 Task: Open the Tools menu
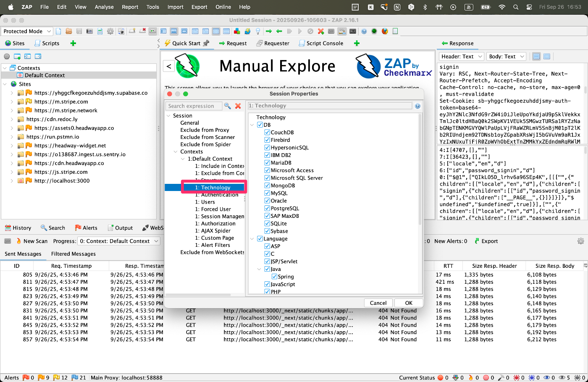(x=153, y=7)
